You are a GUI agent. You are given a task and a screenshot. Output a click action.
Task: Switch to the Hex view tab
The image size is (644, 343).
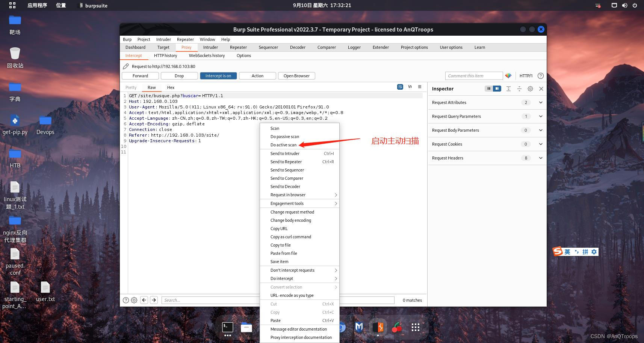click(171, 87)
